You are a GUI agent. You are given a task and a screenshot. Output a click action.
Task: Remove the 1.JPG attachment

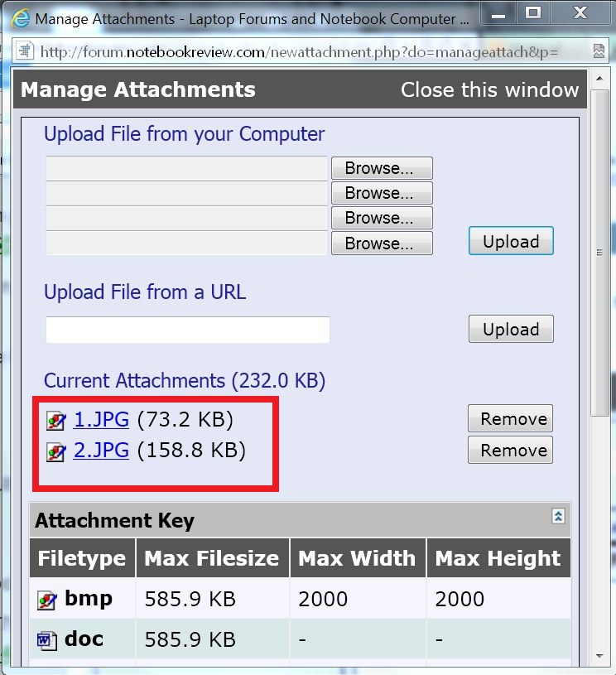pyautogui.click(x=511, y=418)
